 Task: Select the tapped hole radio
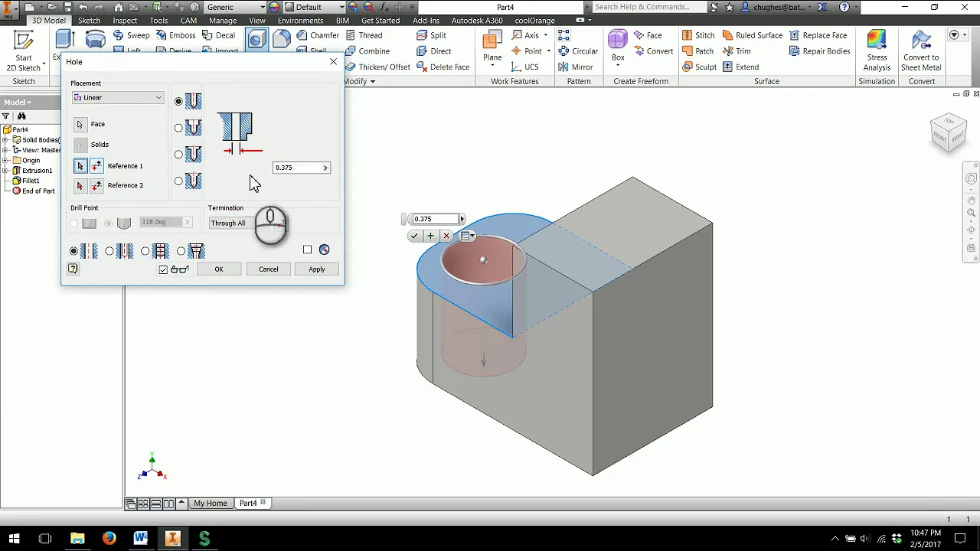click(x=145, y=251)
